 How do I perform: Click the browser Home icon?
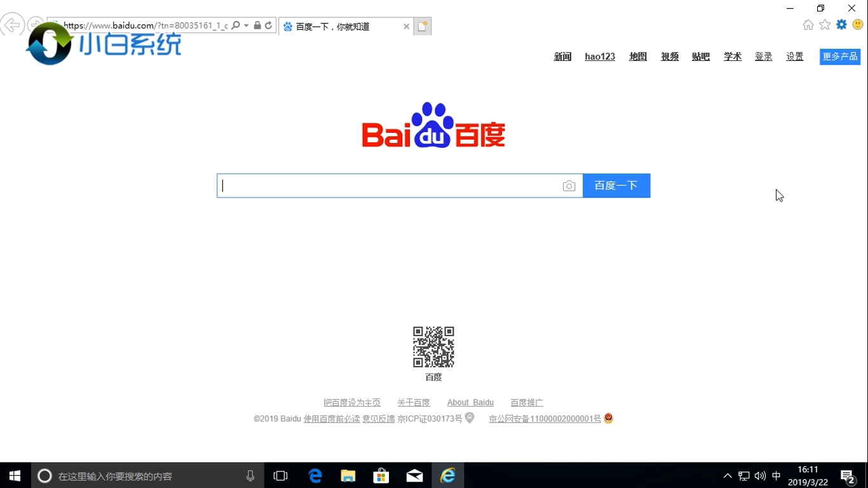(x=808, y=25)
